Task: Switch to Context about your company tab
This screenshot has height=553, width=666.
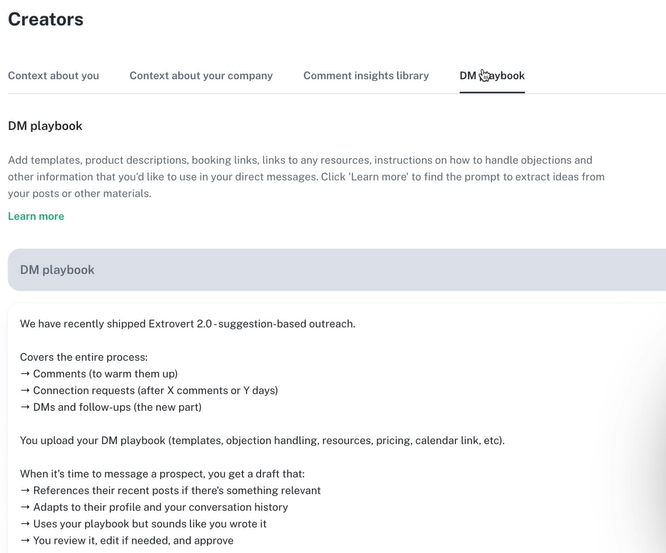Action: coord(201,76)
